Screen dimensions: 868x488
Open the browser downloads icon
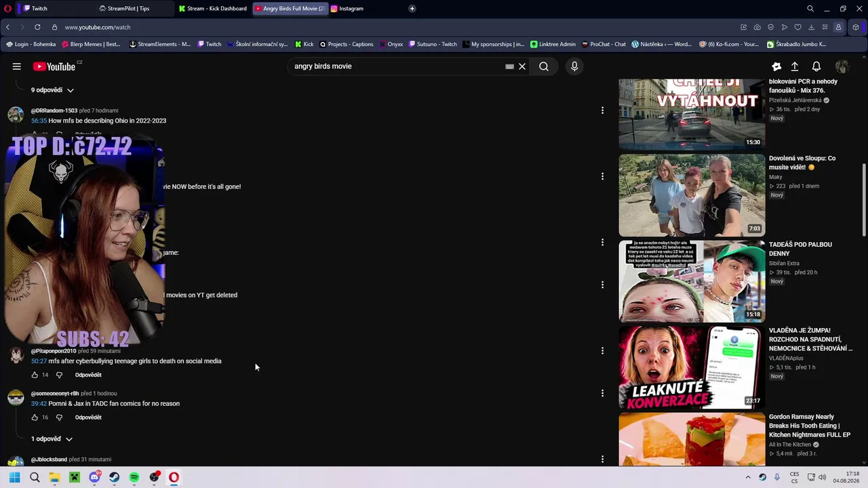(x=812, y=27)
